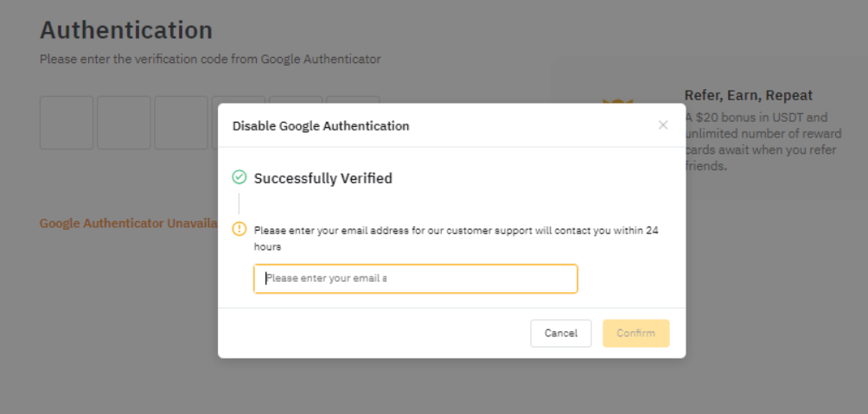Click the Authentication page heading

coord(126,29)
